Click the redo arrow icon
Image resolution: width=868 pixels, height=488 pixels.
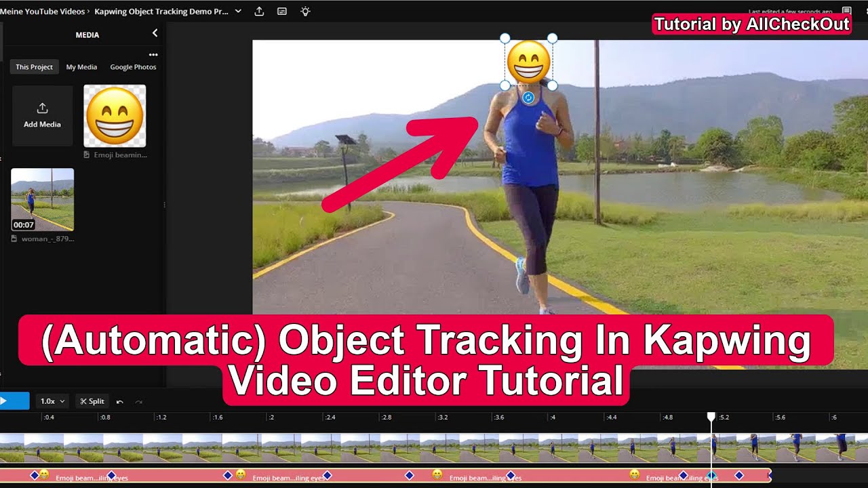pos(139,402)
